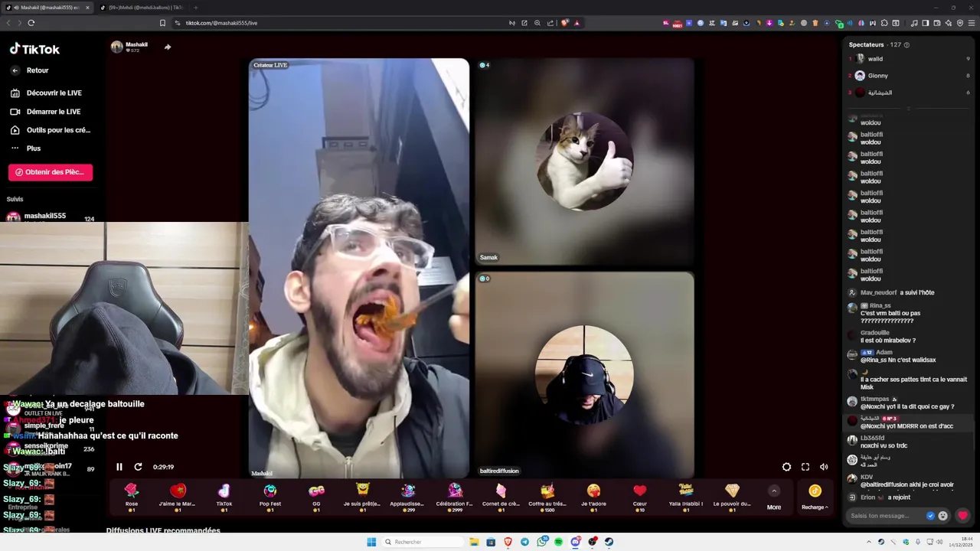Open Démarrer le LIVE
The image size is (980, 551).
(x=45, y=112)
